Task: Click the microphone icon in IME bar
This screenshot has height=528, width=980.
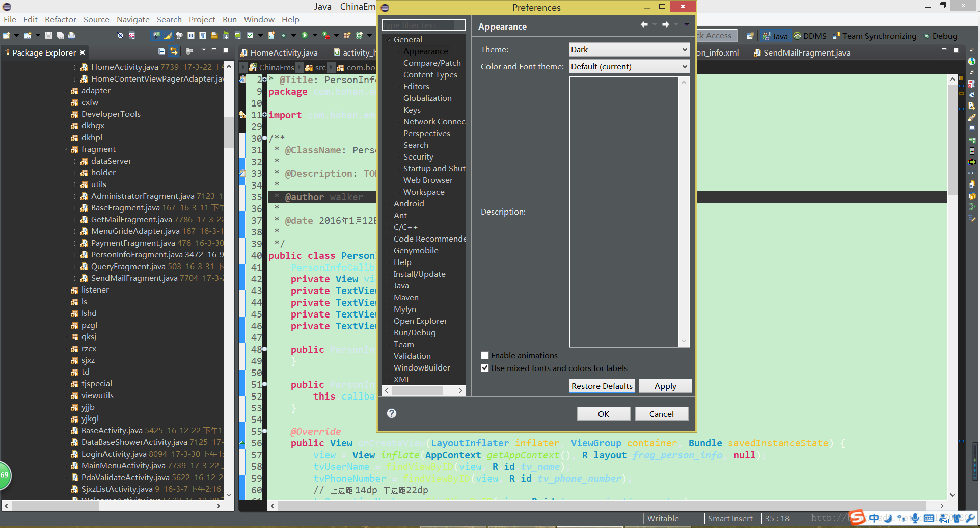Action: 915,518
